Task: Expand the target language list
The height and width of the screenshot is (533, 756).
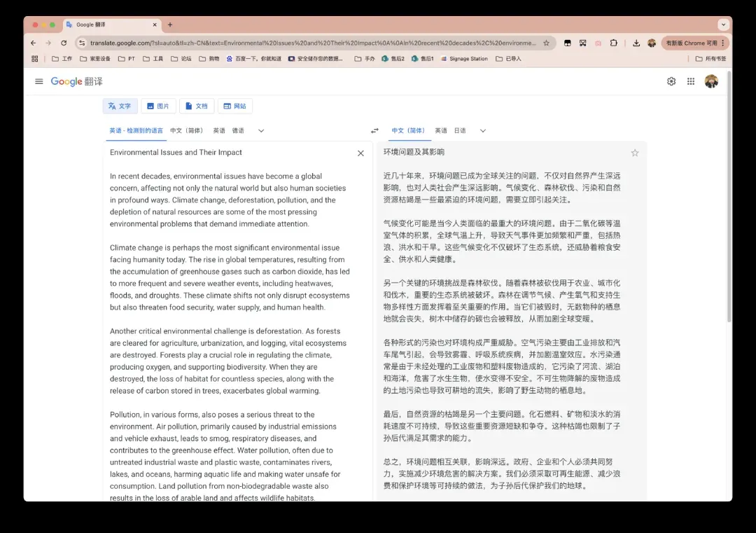Action: [482, 131]
